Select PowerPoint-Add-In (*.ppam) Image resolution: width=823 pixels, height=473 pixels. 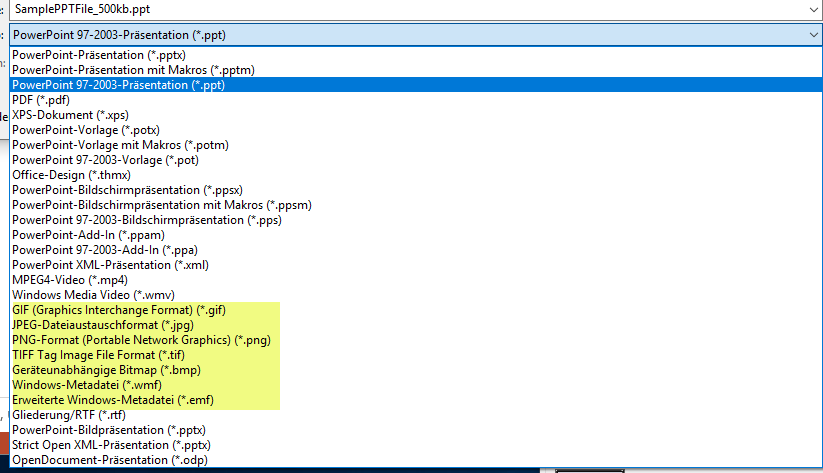[416, 235]
